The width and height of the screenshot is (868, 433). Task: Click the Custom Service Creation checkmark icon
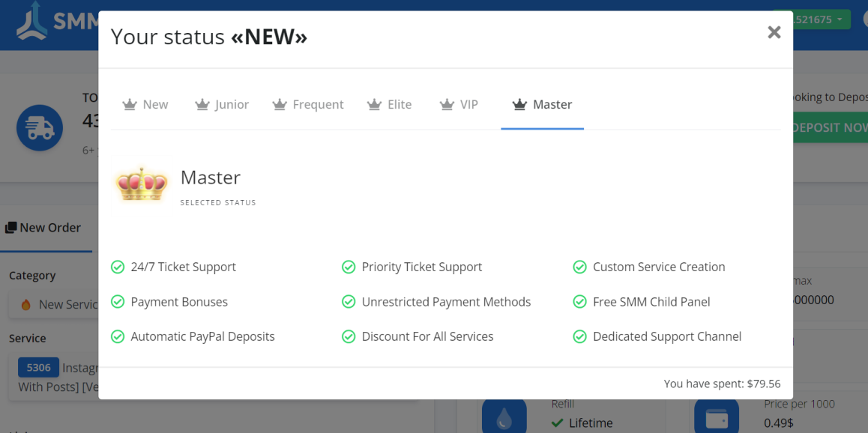coord(579,267)
